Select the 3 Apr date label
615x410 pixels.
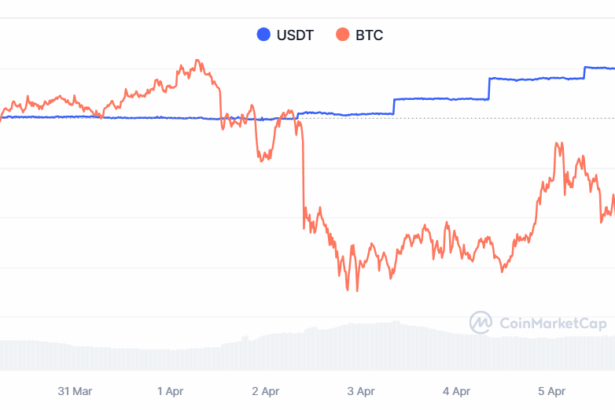(x=361, y=391)
